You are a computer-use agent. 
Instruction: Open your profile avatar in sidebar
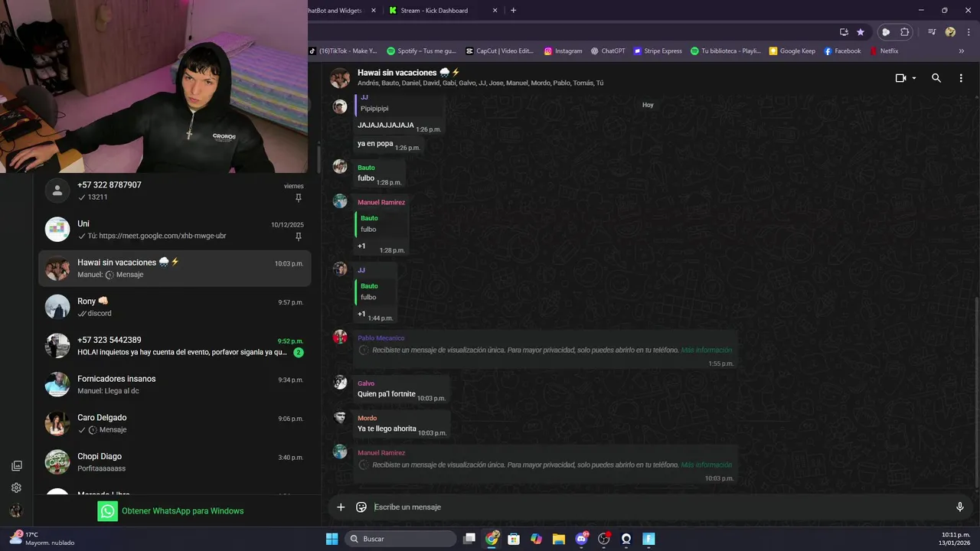16,510
